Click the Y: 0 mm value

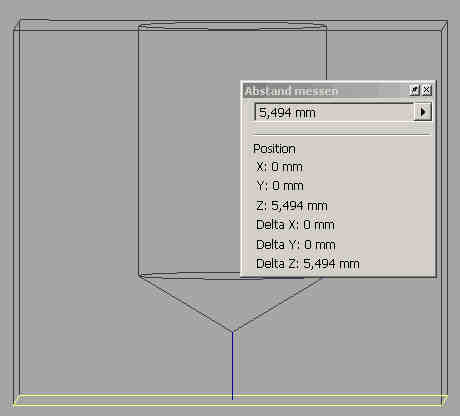click(x=280, y=186)
